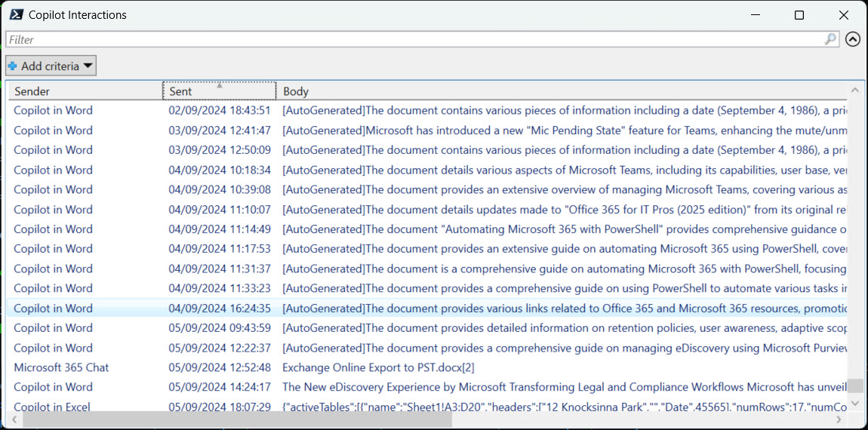
Task: Sort by the Sender column header
Action: (83, 91)
